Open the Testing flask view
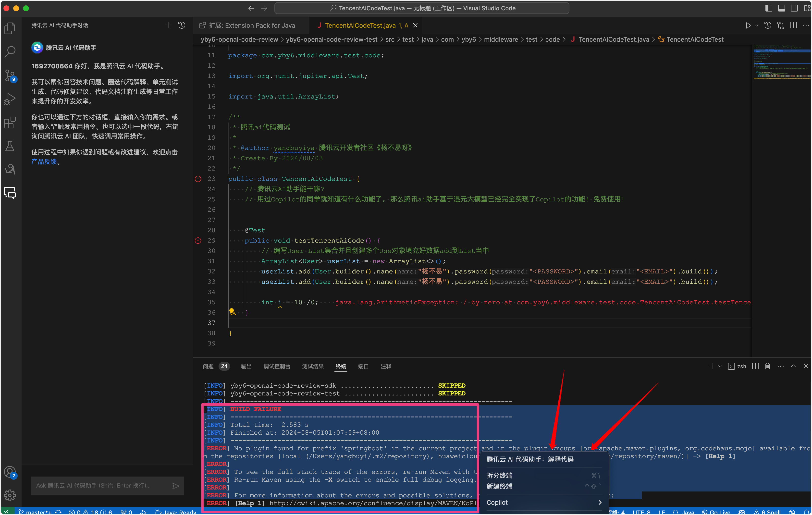The image size is (812, 515). click(x=10, y=146)
